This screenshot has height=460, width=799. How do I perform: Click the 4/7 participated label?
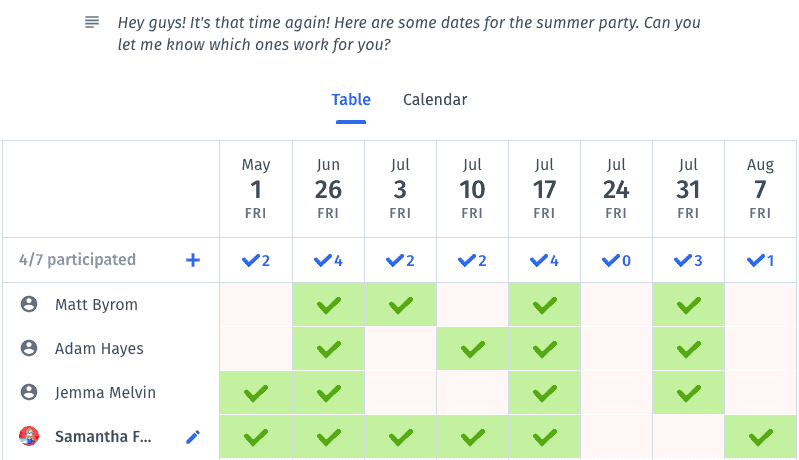(x=77, y=260)
